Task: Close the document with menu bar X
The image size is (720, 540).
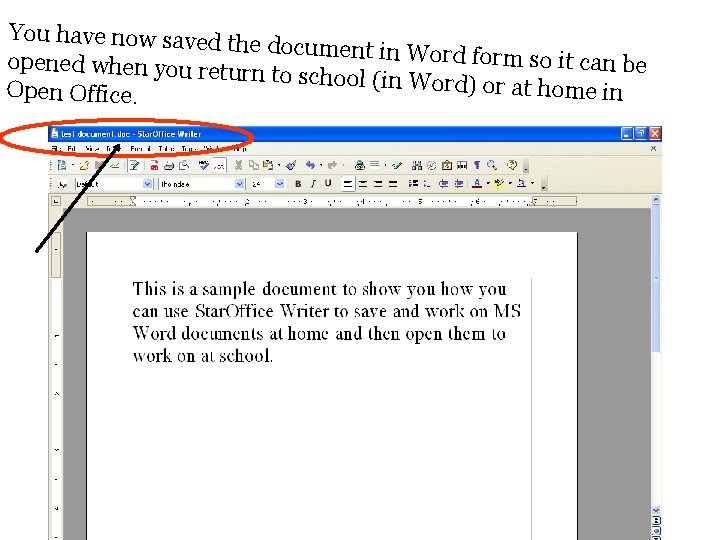Action: pyautogui.click(x=653, y=148)
